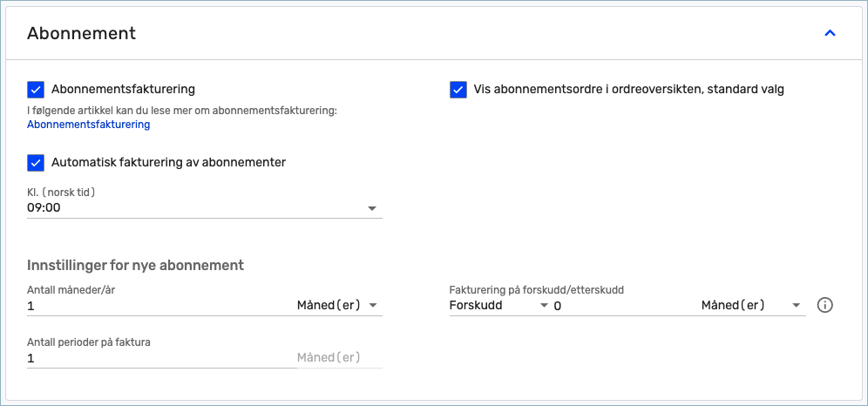Open Måned(er) dropdown beside the info icon
The width and height of the screenshot is (868, 406).
[752, 305]
